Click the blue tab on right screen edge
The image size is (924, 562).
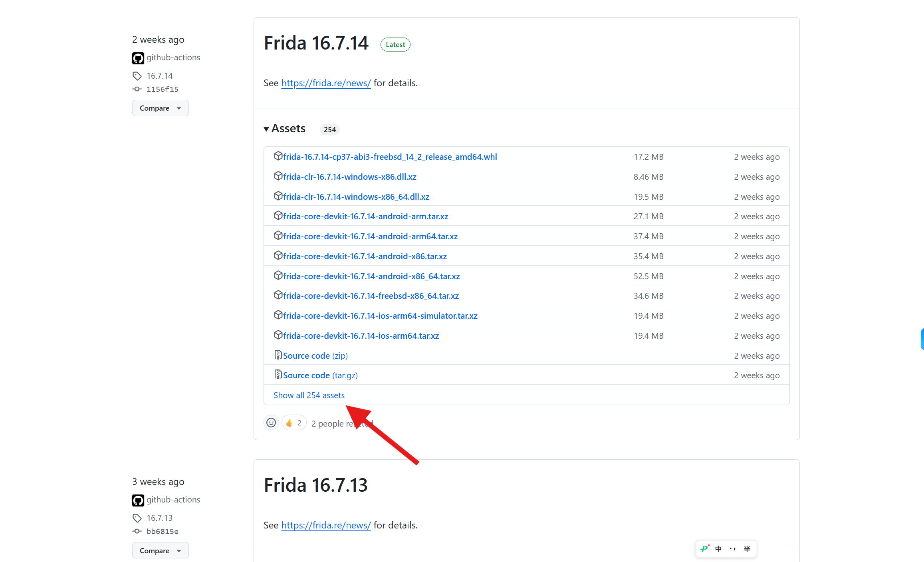(922, 339)
